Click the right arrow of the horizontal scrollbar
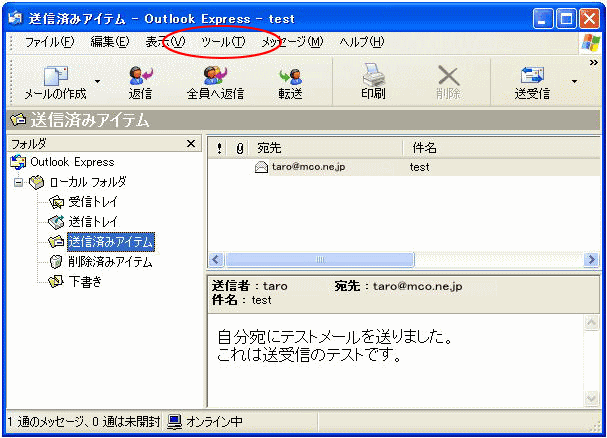 point(591,259)
